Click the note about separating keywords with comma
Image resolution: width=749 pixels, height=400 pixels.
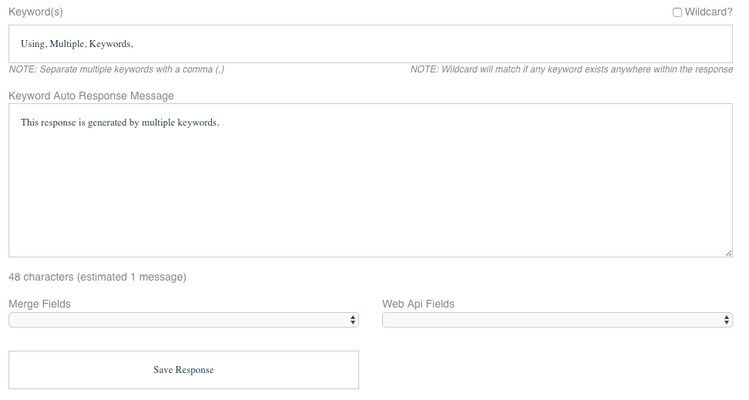pos(117,69)
